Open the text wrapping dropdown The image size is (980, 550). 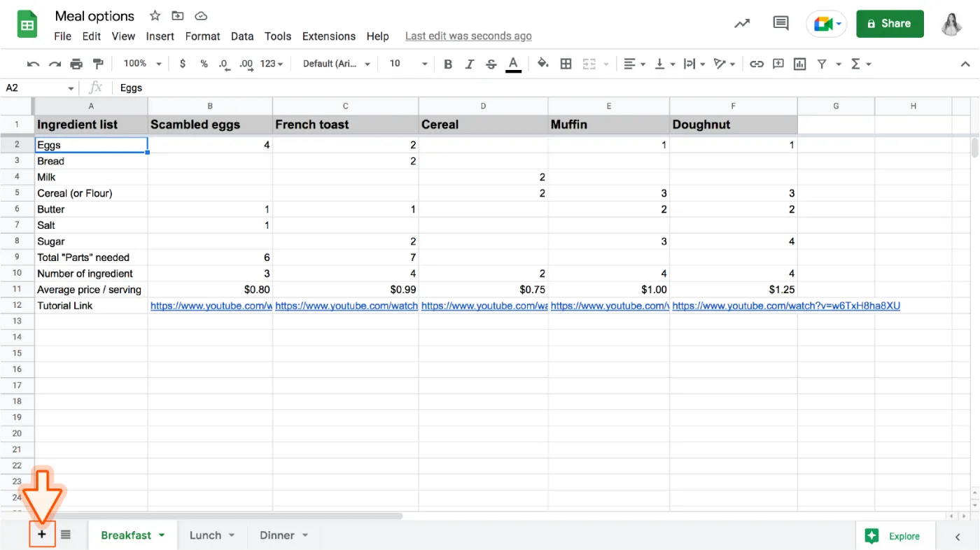click(x=694, y=64)
